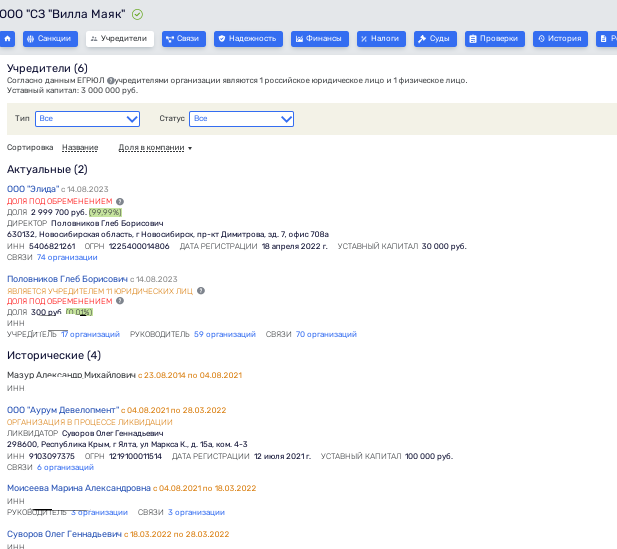Open Аурум's 6 организаций link

65,467
